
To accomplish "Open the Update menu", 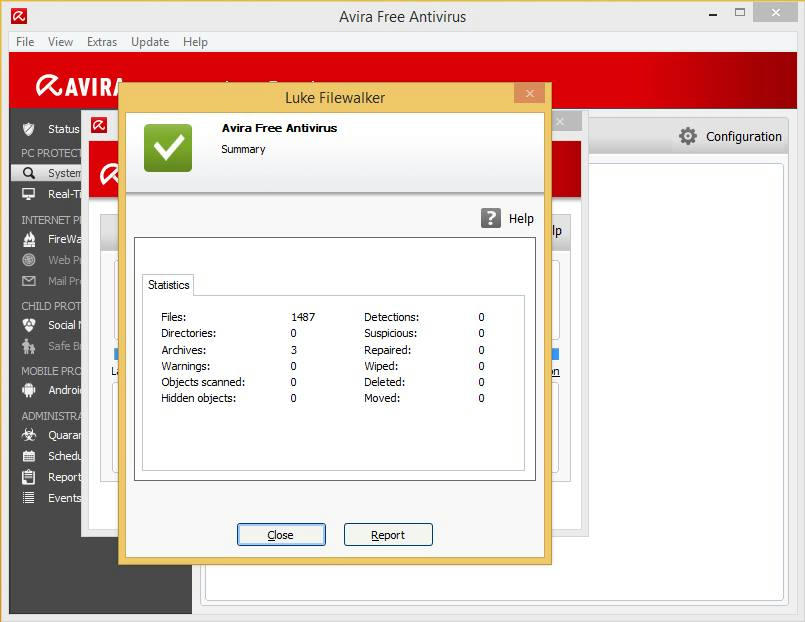I will [x=150, y=42].
